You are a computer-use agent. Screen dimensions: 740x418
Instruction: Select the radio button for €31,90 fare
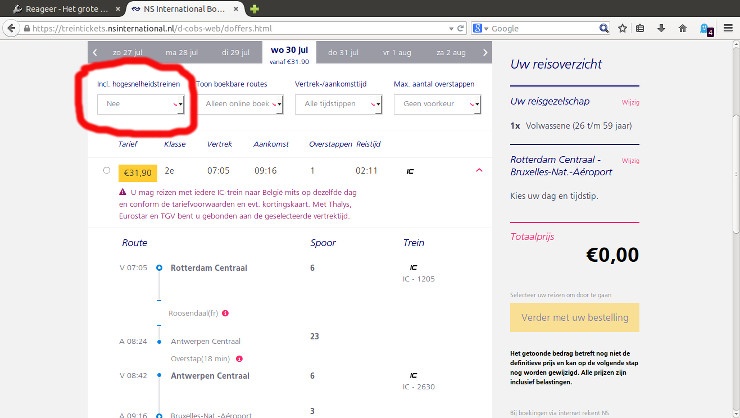pos(106,170)
